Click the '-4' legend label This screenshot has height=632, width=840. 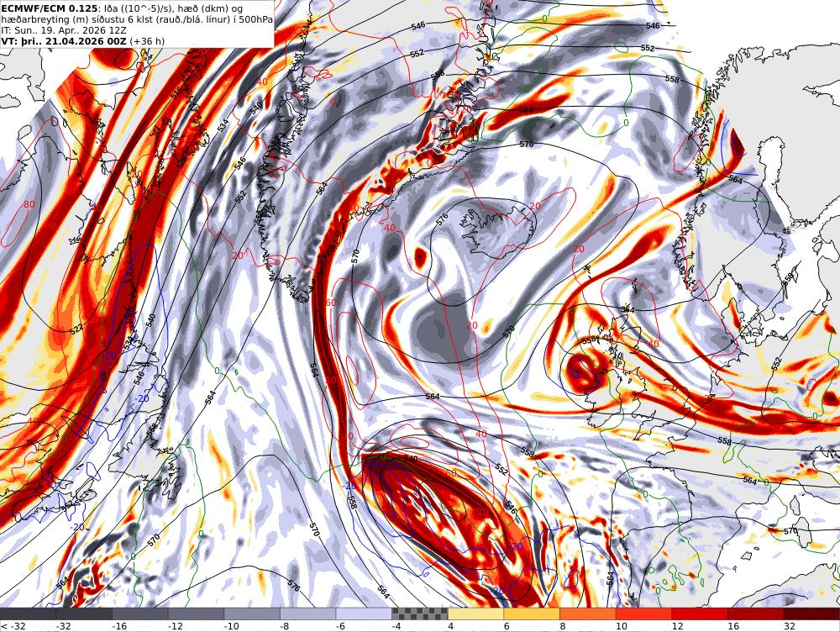pyautogui.click(x=397, y=626)
